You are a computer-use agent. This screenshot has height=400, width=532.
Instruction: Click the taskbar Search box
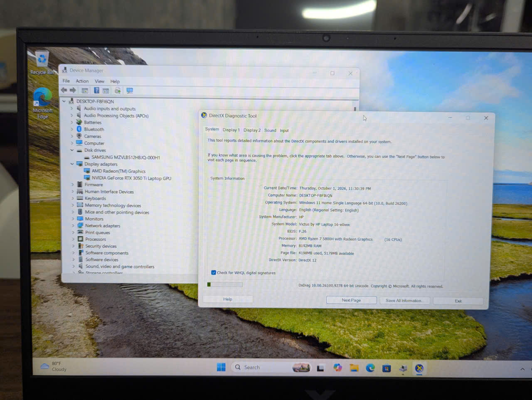pyautogui.click(x=271, y=367)
